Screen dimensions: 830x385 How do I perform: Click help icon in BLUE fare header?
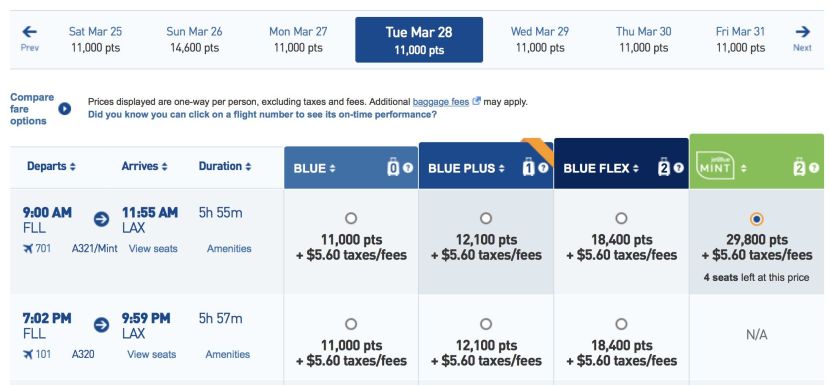(408, 168)
